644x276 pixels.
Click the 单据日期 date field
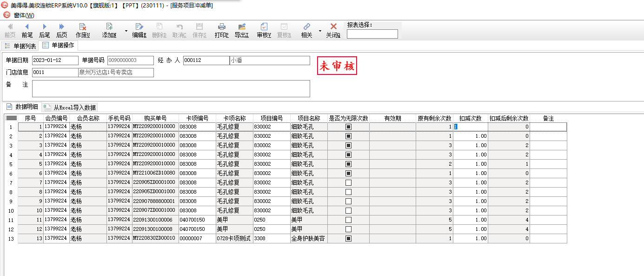(55, 61)
